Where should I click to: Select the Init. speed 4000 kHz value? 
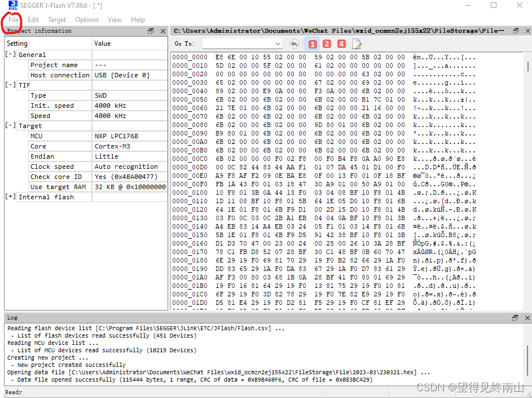pyautogui.click(x=110, y=106)
